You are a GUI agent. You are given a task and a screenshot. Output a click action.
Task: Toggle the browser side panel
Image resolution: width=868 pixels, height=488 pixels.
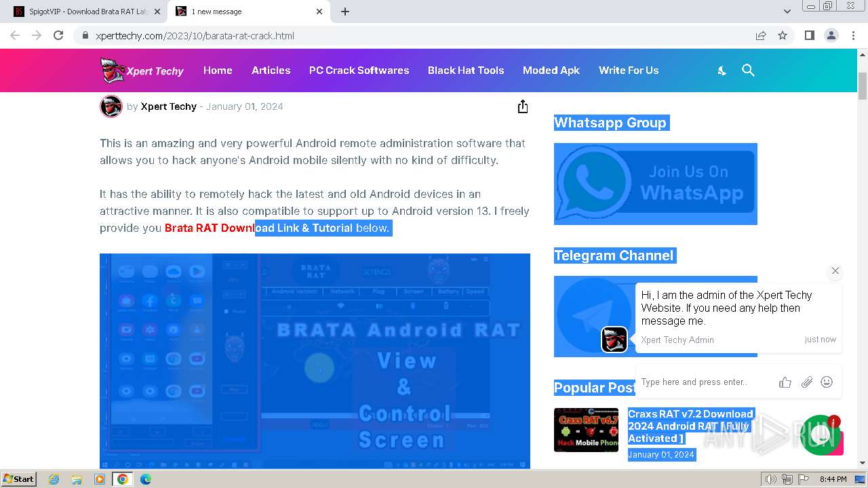pos(809,35)
